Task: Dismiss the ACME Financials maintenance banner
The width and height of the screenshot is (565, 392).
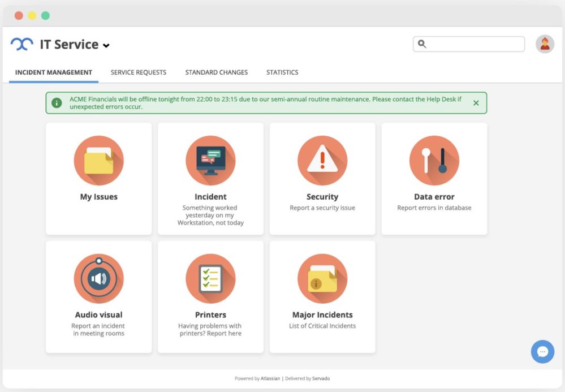Action: pyautogui.click(x=476, y=103)
